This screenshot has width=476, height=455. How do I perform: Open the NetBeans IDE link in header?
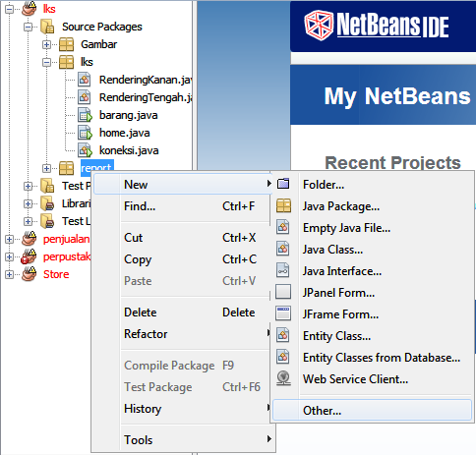tap(392, 25)
